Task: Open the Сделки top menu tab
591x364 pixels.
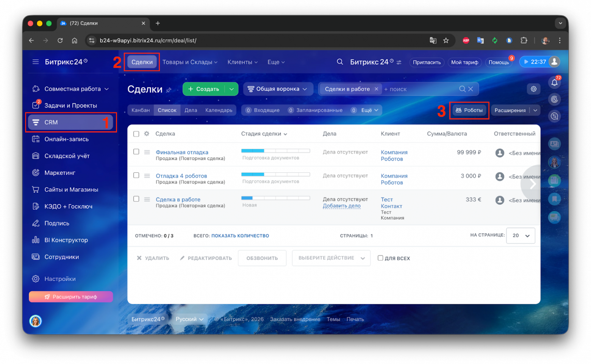Action: click(x=142, y=62)
